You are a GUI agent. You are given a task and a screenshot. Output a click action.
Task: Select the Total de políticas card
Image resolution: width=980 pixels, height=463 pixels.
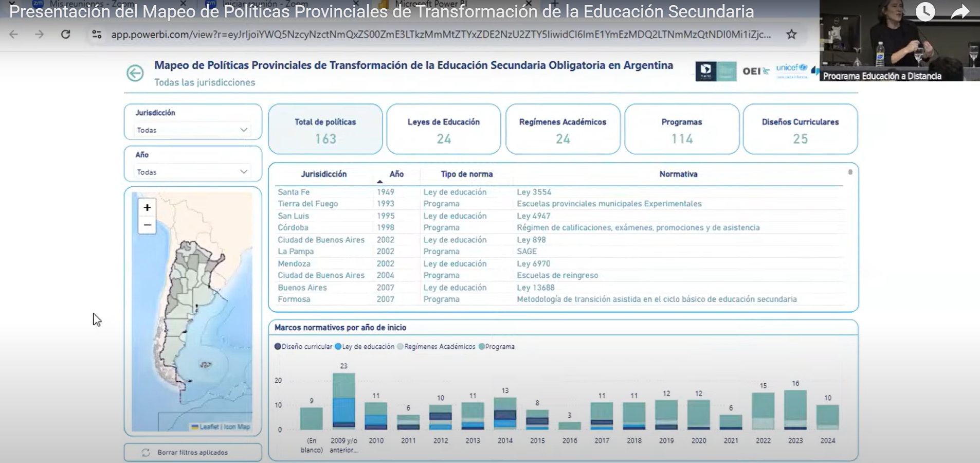pos(325,129)
